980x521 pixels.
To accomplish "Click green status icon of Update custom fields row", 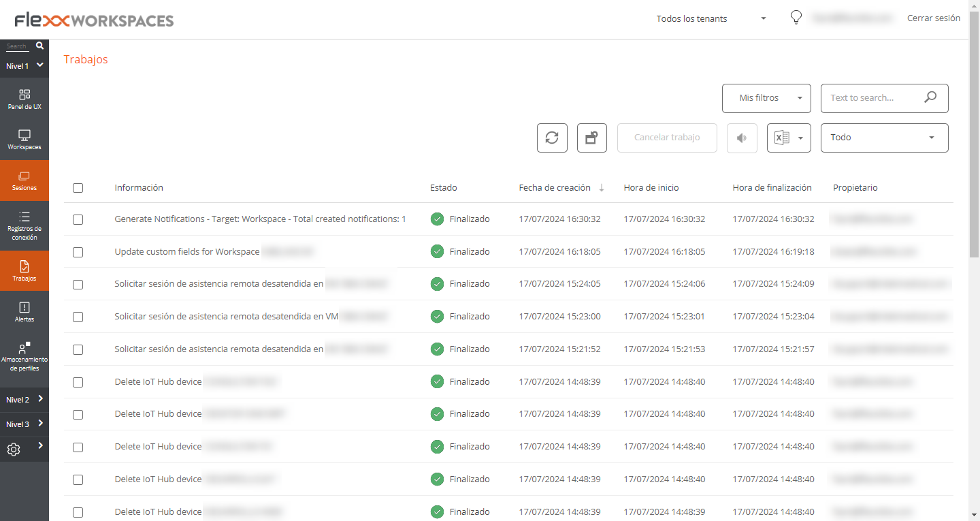I will (437, 252).
